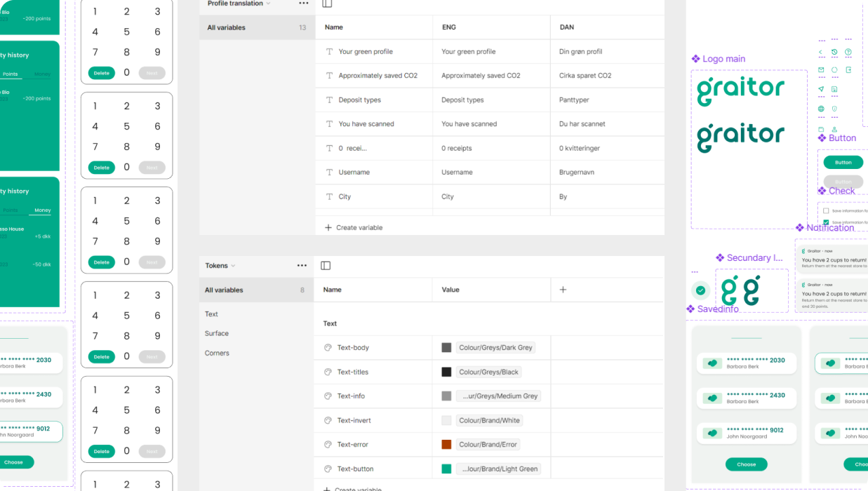Screen dimensions: 868x491
Task: Click the shield icon in the icon set
Action: pyautogui.click(x=834, y=109)
